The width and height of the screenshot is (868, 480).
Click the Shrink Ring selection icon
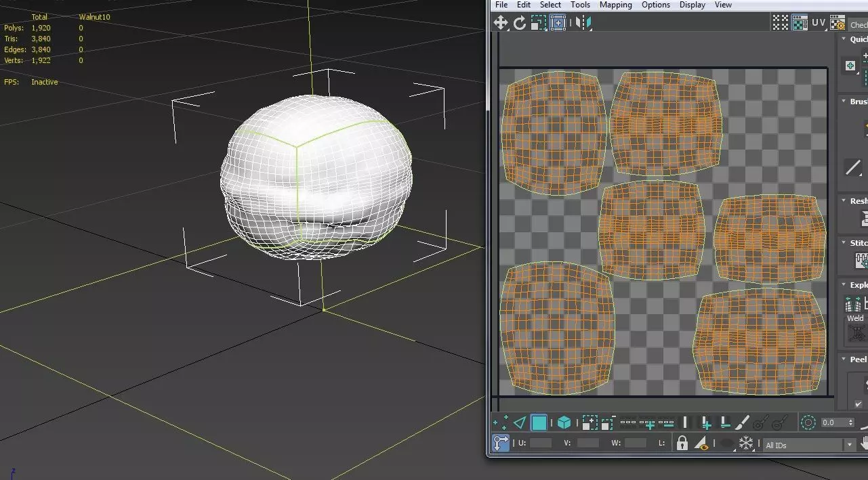pyautogui.click(x=724, y=423)
